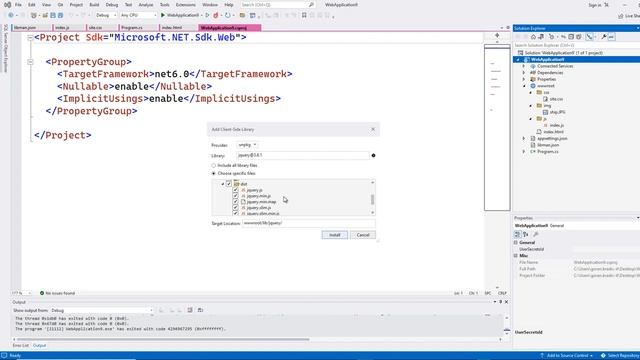Click the search magnifier icon in title bar
The height and width of the screenshot is (360, 640).
[311, 5]
